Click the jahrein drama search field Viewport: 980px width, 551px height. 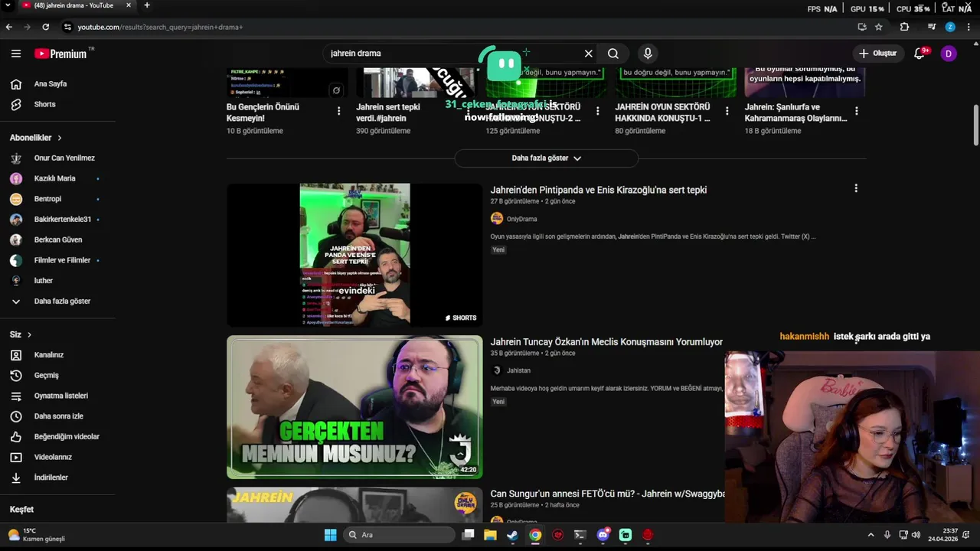click(452, 54)
